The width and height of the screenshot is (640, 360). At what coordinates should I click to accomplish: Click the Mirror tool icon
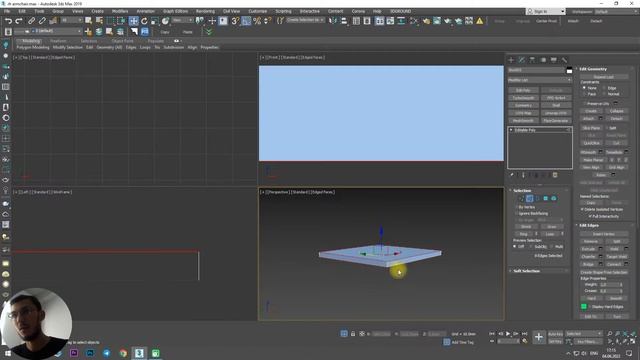point(333,21)
